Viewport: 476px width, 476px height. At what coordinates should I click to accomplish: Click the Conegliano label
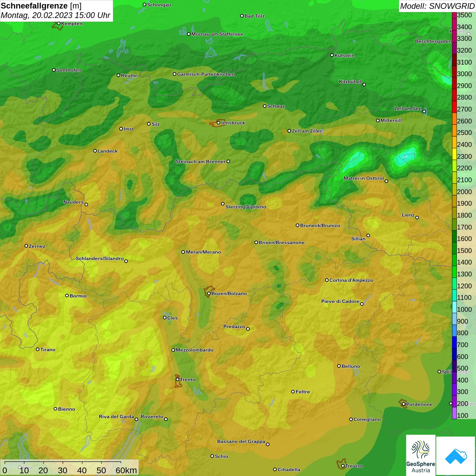click(367, 419)
